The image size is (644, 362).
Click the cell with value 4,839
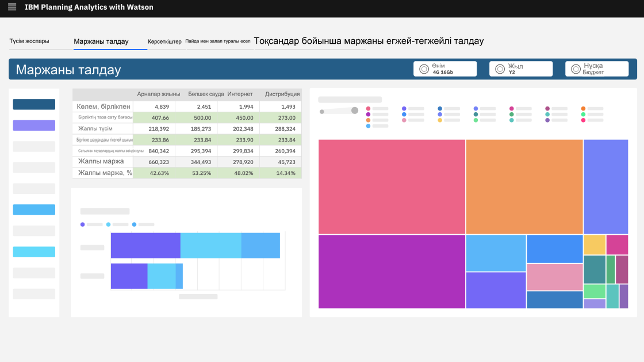(155, 106)
